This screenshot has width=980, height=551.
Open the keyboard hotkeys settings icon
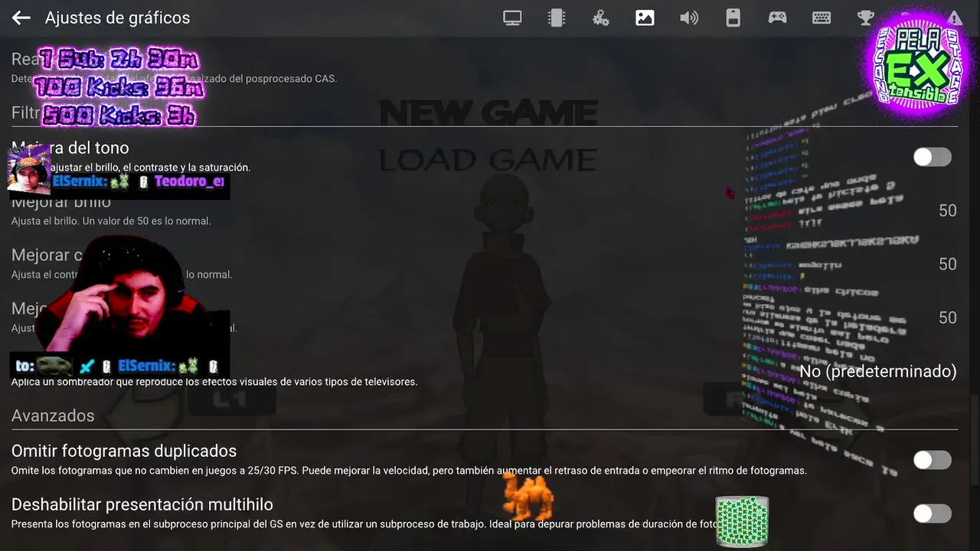pyautogui.click(x=822, y=18)
